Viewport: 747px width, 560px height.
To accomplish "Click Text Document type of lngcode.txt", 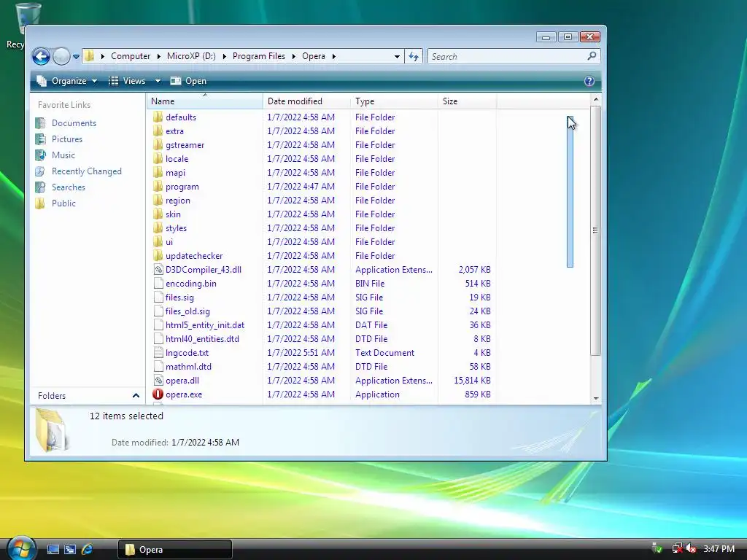I will [384, 353].
